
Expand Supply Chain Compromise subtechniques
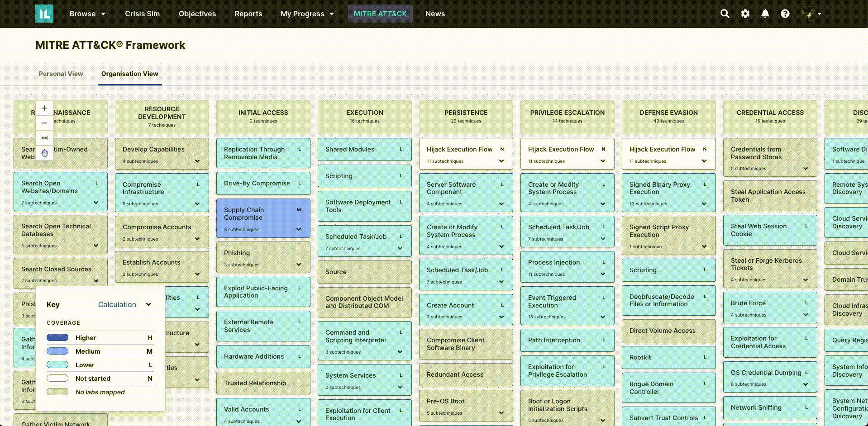[299, 229]
